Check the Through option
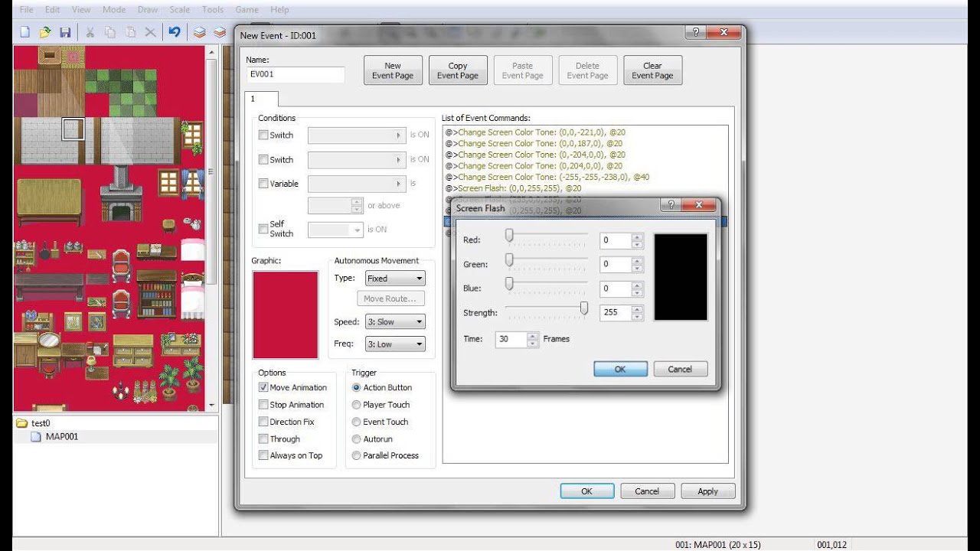The width and height of the screenshot is (980, 551). click(263, 439)
